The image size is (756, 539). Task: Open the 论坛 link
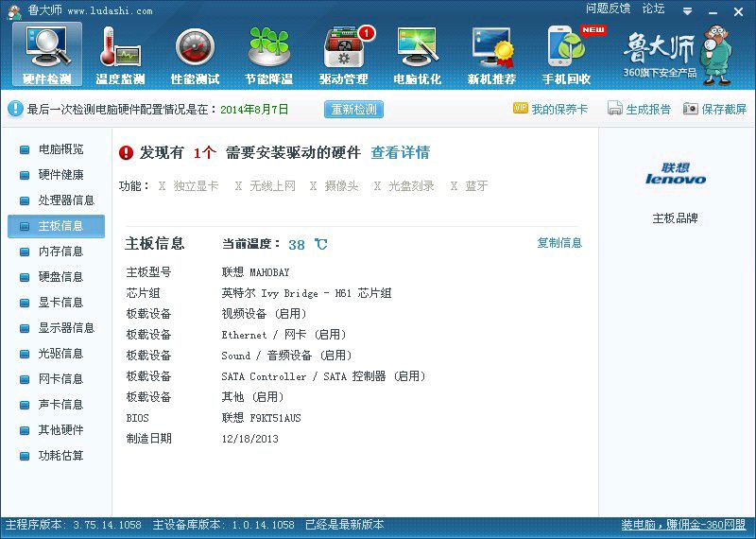pos(653,9)
